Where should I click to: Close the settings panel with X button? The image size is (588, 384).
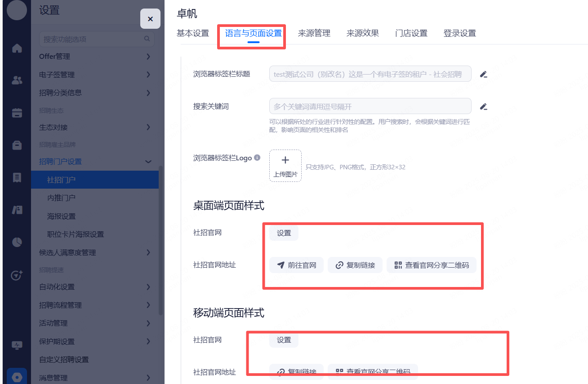point(150,19)
